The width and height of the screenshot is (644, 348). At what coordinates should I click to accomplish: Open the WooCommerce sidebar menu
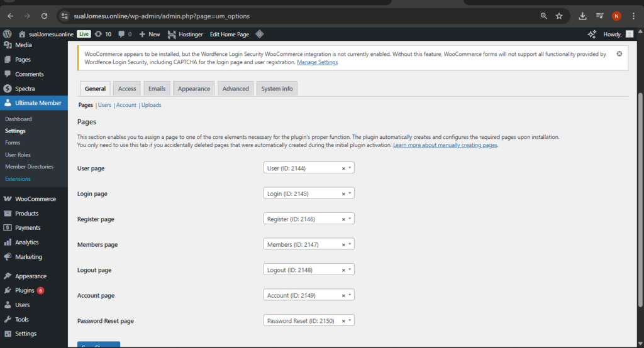tap(35, 198)
